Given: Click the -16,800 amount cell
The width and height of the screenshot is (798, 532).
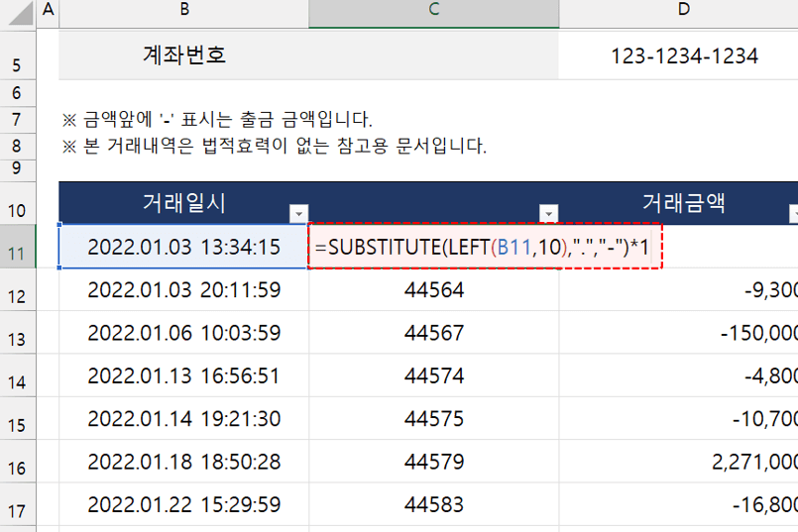Looking at the screenshot, I should pyautogui.click(x=679, y=504).
